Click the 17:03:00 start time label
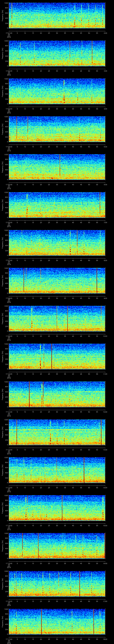Viewport: 114px width, 644px height. 9,109
